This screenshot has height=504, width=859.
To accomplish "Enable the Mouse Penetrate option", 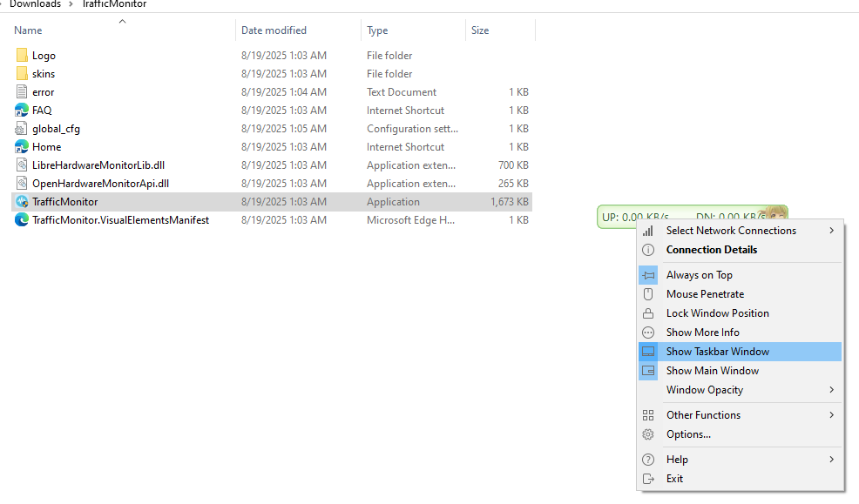I will pyautogui.click(x=705, y=294).
